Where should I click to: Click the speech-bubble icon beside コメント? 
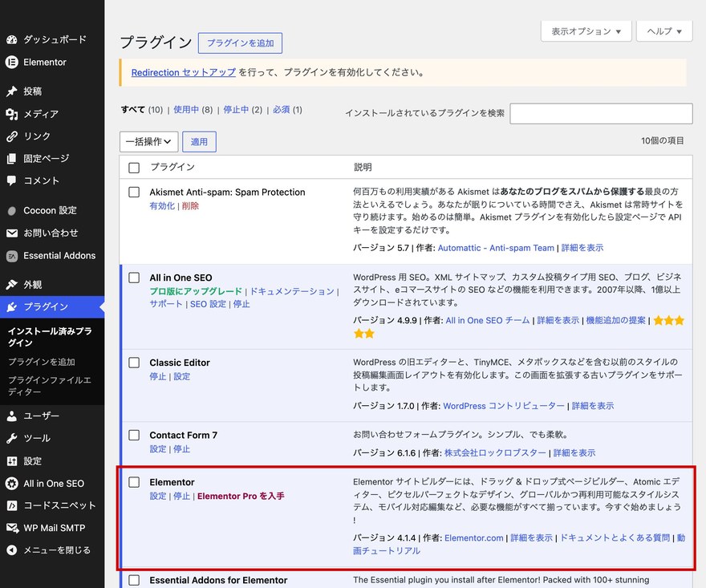pyautogui.click(x=12, y=181)
